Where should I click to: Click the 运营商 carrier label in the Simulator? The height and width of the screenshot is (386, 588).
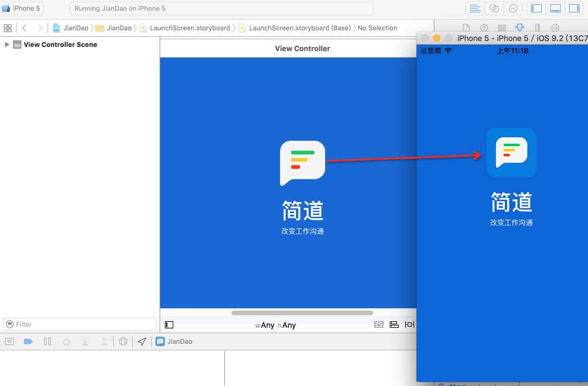click(x=431, y=50)
